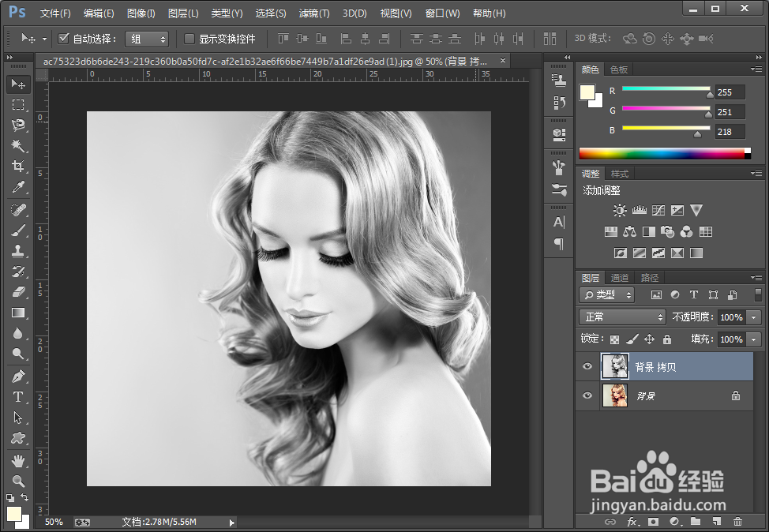Toggle pixel layer filter in Layers panel

coord(656,294)
